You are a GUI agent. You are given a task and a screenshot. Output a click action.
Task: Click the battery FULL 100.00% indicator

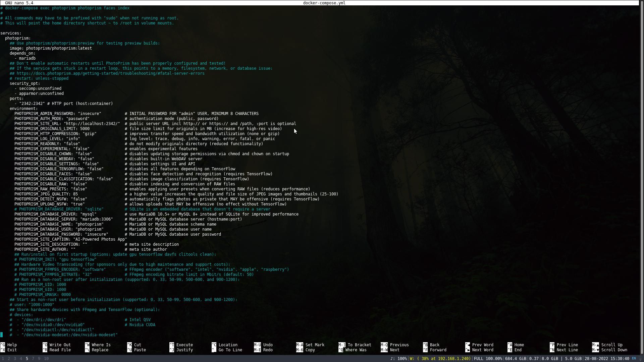click(488, 359)
